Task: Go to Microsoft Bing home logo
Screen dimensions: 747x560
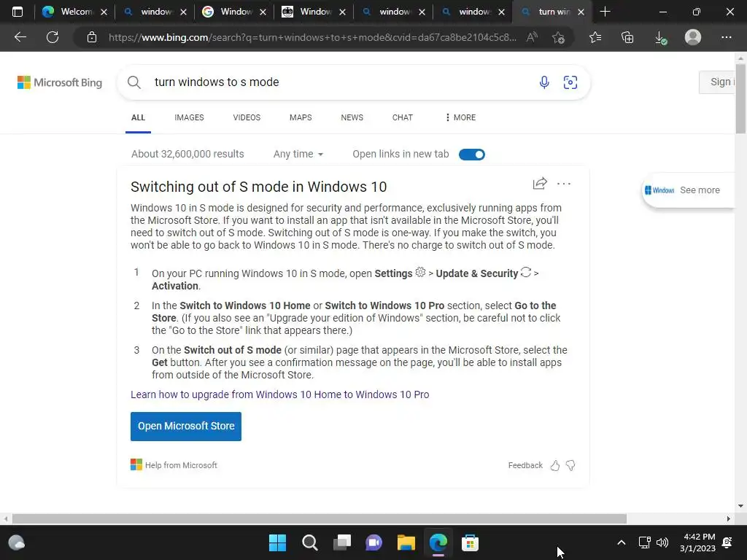Action: coord(60,82)
